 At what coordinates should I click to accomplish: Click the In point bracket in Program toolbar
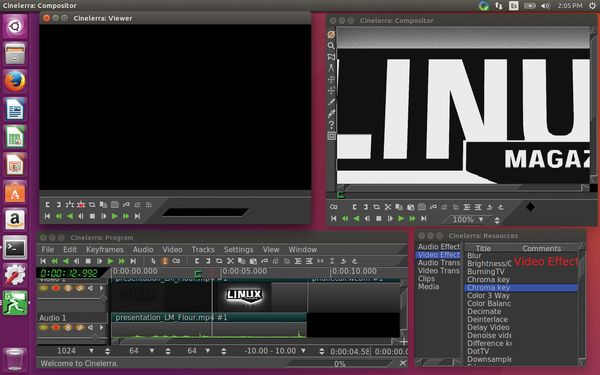point(197,261)
